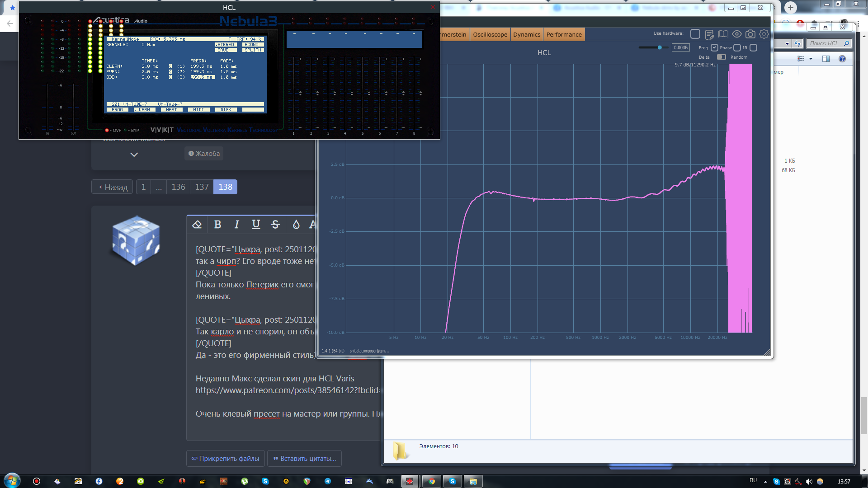
Task: Toggle the CLEAN row kernel marker
Action: pyautogui.click(x=170, y=66)
